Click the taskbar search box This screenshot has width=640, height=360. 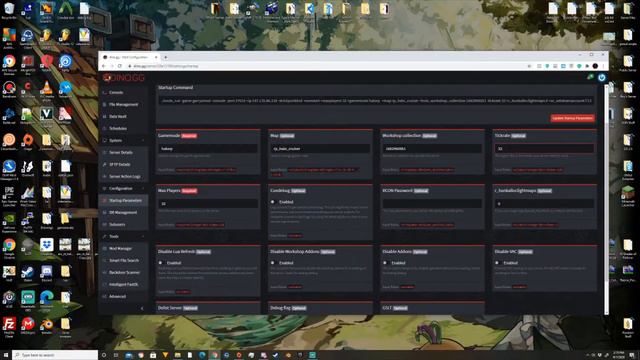(x=55, y=355)
